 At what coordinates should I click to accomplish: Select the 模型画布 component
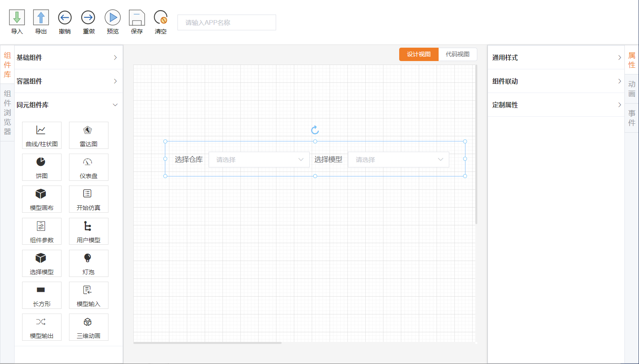42,199
